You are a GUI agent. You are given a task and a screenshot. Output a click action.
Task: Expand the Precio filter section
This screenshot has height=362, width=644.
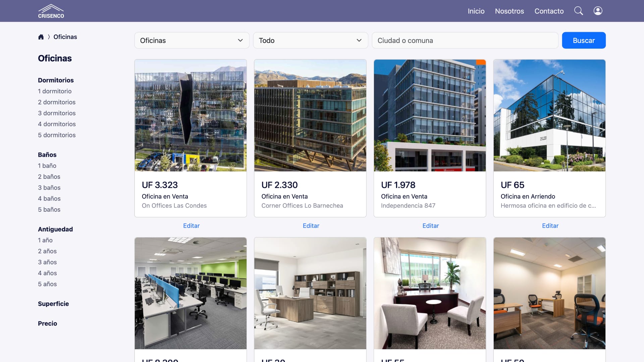pos(47,323)
